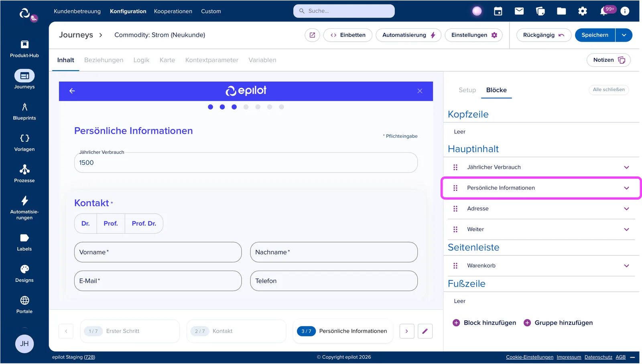Open the mail icon in top bar

pyautogui.click(x=519, y=11)
